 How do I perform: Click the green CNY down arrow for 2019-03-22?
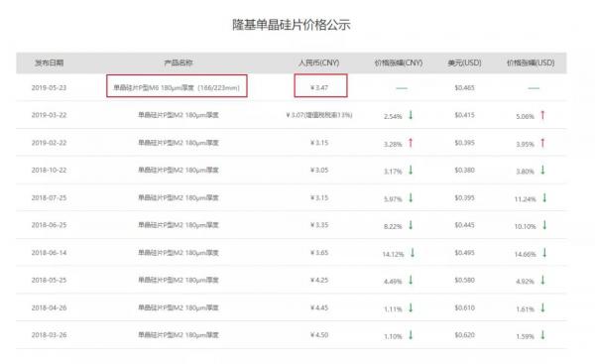411,115
